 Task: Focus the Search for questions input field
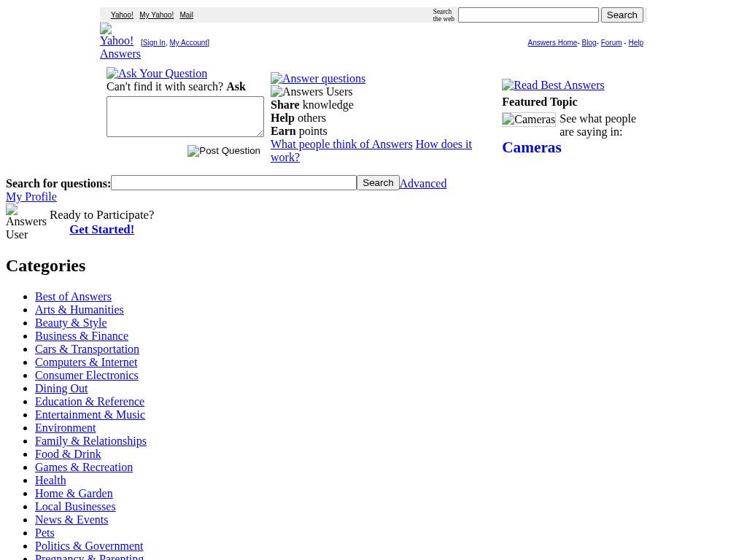pos(234,183)
